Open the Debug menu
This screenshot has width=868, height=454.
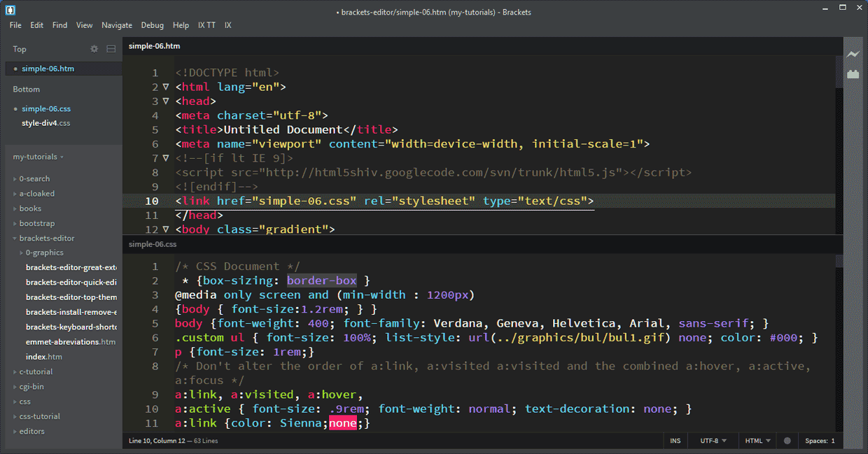coord(152,25)
